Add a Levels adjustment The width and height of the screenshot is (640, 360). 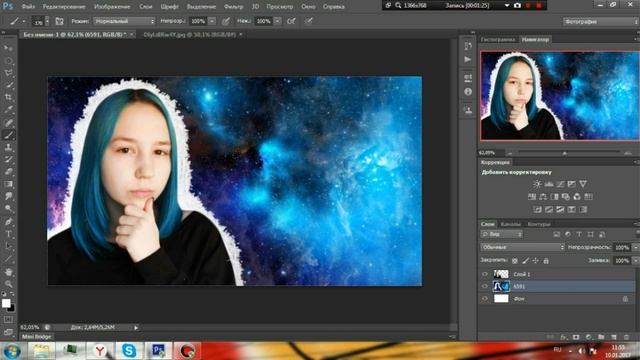click(549, 184)
